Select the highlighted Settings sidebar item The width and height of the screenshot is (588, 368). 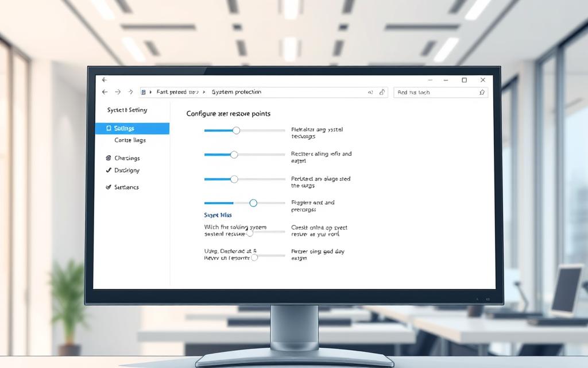pos(132,128)
